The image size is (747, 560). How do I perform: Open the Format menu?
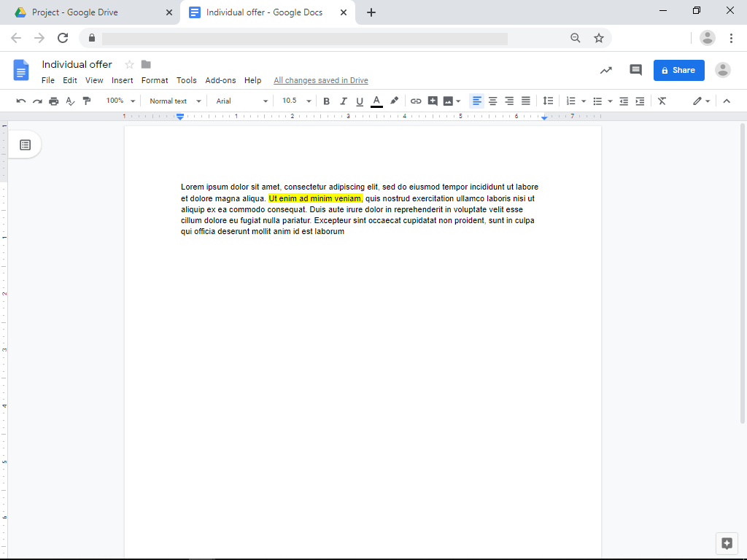click(155, 80)
